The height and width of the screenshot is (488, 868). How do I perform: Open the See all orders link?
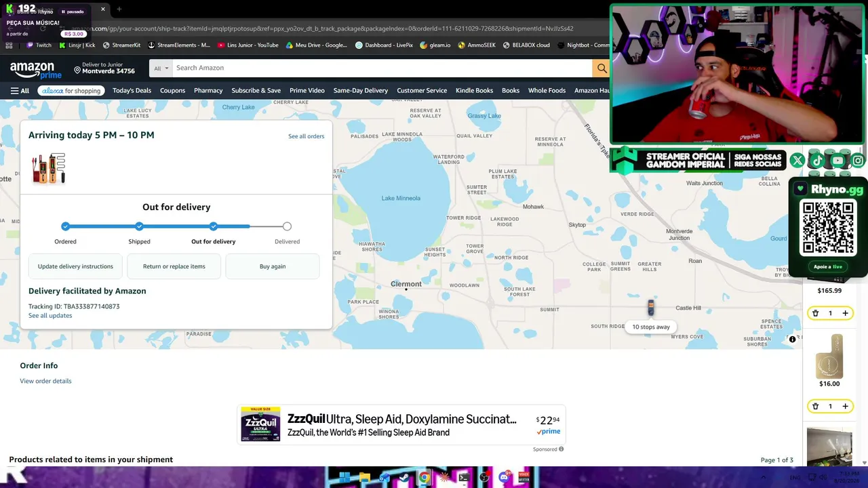(x=306, y=136)
